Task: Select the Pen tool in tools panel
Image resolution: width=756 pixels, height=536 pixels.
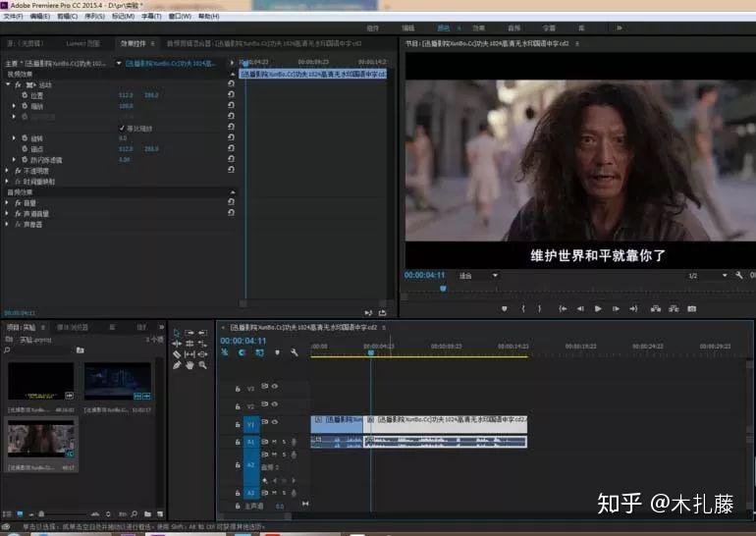Action: [177, 365]
